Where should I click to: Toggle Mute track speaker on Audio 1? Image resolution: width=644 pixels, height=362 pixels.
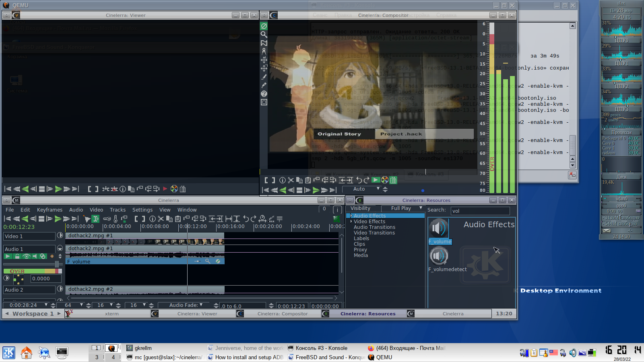point(35,256)
